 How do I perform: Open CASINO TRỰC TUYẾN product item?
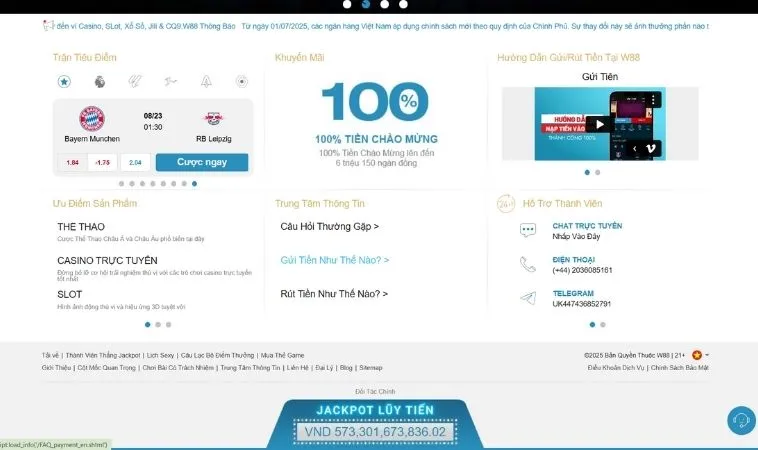tap(107, 261)
